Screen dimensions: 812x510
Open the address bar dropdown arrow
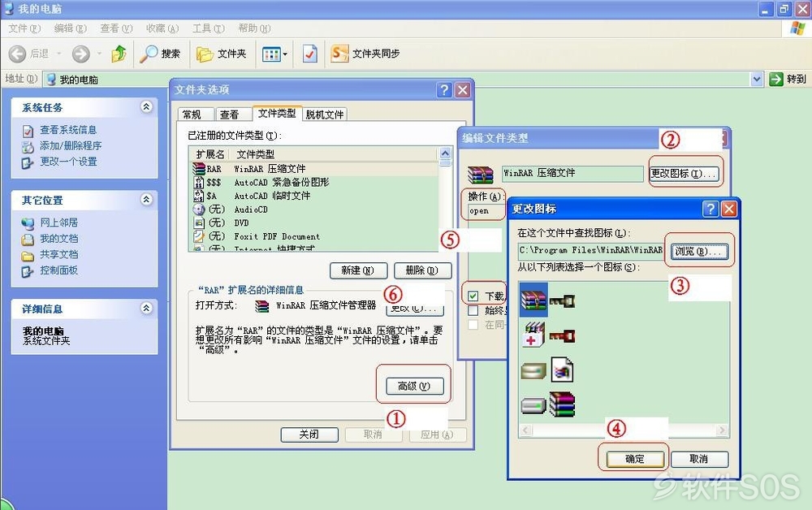click(757, 80)
